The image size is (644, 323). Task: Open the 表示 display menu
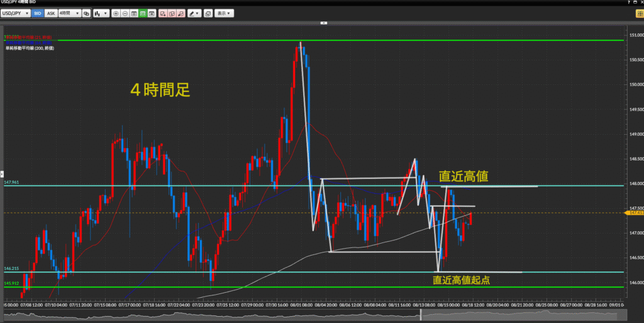click(225, 14)
